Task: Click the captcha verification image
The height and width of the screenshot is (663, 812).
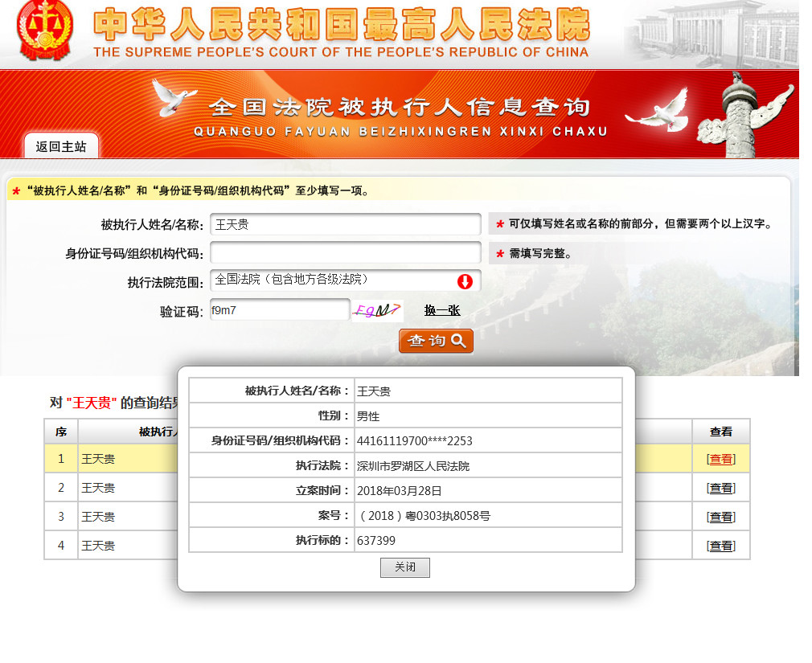Action: click(377, 311)
